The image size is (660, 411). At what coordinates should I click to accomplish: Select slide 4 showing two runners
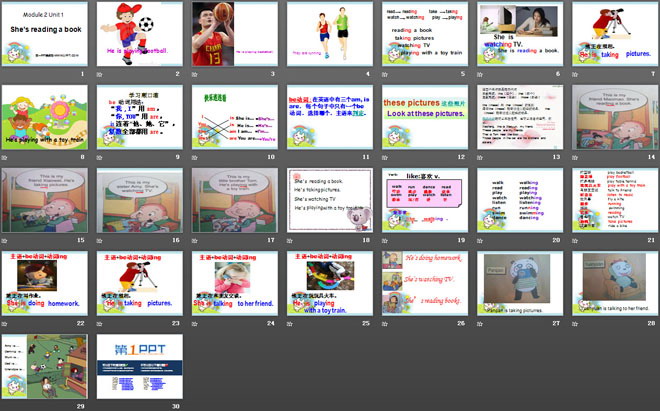pyautogui.click(x=330, y=34)
